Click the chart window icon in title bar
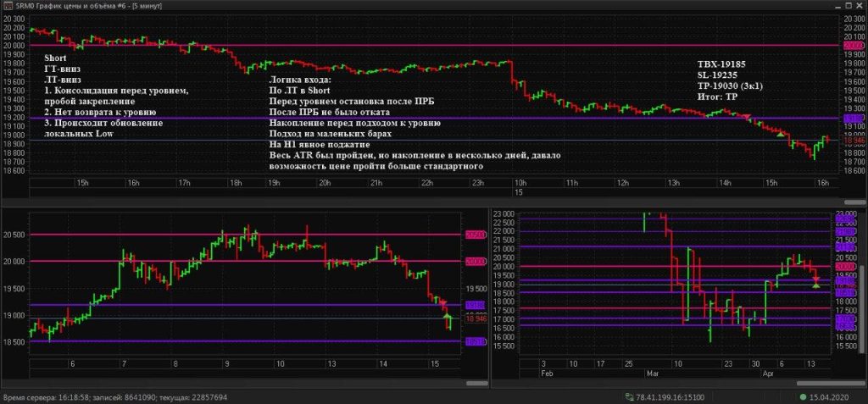Image resolution: width=868 pixels, height=404 pixels. tap(7, 5)
